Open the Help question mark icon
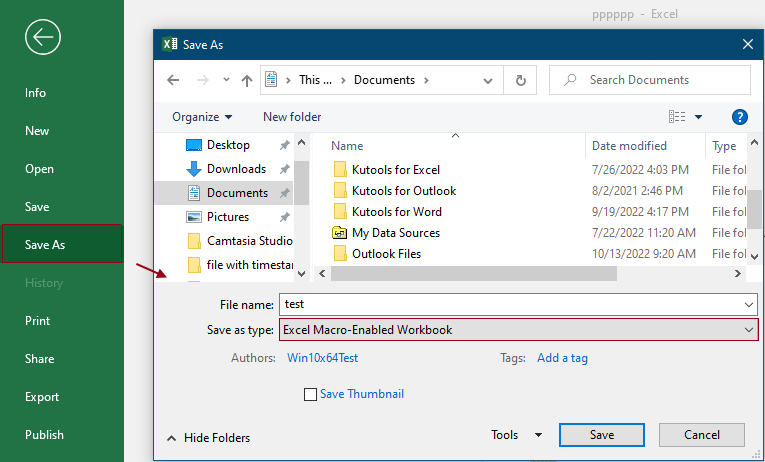 740,117
